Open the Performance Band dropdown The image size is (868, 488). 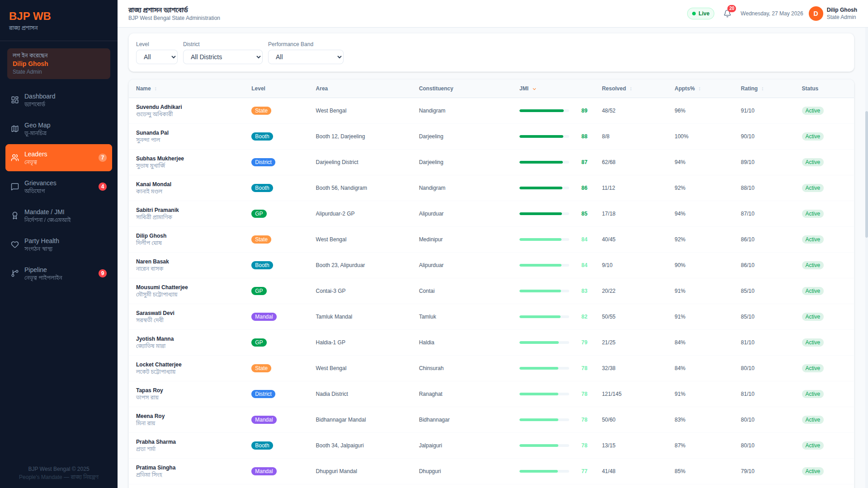[x=306, y=57]
